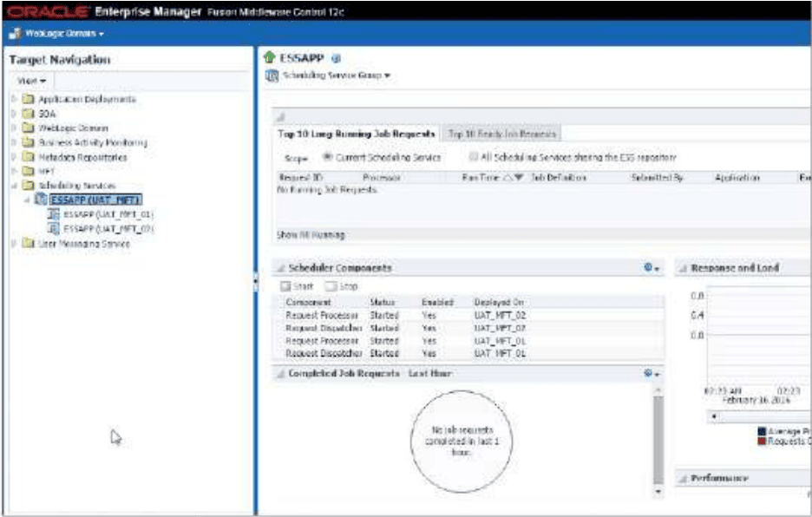The width and height of the screenshot is (812, 517).
Task: Select User Messaging Service tree item
Action: point(84,244)
